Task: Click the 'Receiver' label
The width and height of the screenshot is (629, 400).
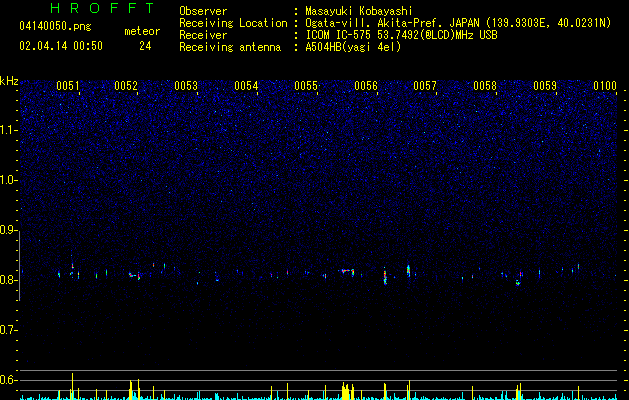Action: click(x=203, y=35)
